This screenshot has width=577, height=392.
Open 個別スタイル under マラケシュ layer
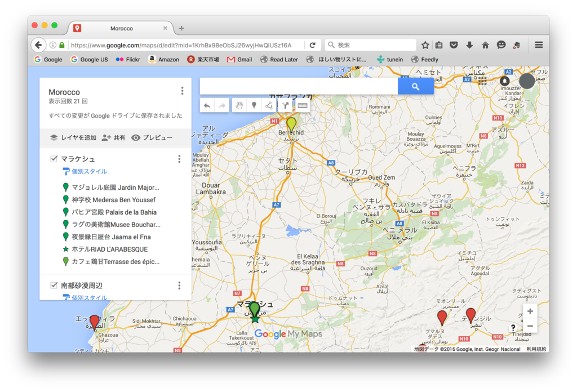[85, 171]
